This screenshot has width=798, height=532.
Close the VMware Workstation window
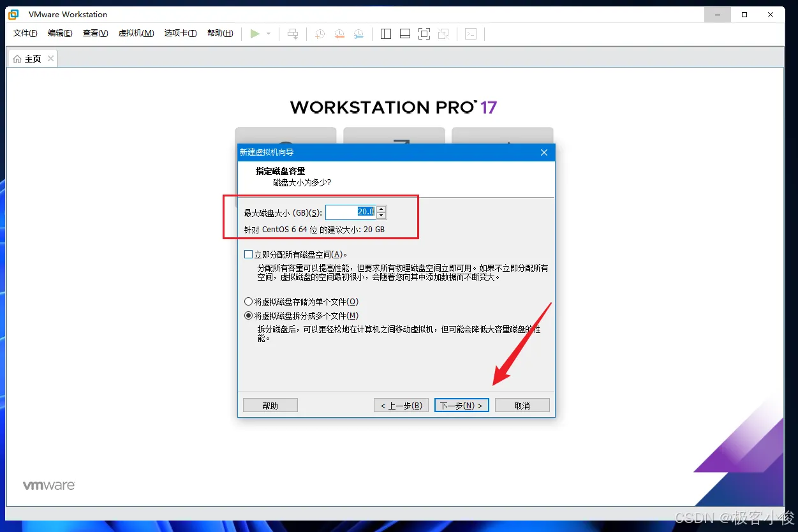[x=771, y=14]
